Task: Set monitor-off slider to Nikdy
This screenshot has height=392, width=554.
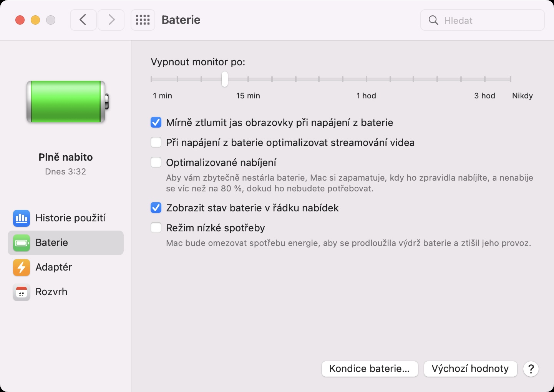Action: pyautogui.click(x=511, y=79)
